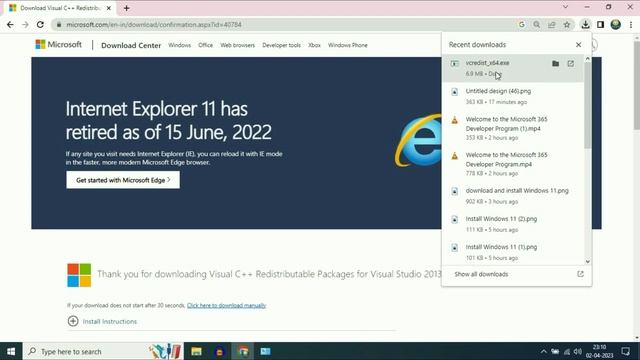Open the Developer tools nav item
The image size is (640, 360).
coord(281,45)
